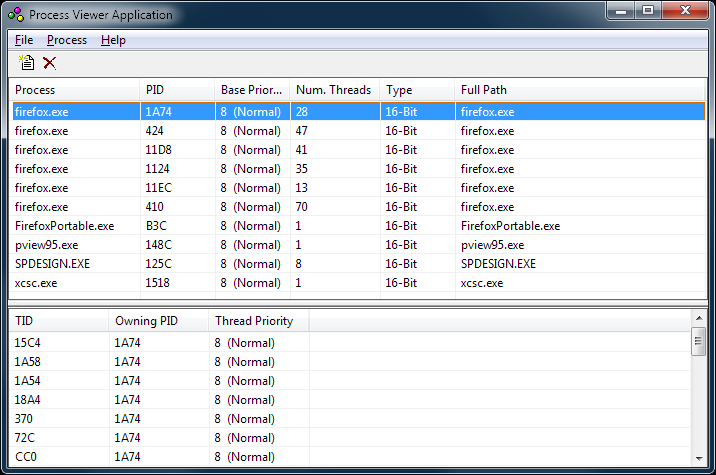
Task: Select the xcsc.exe process name
Action: 36,283
